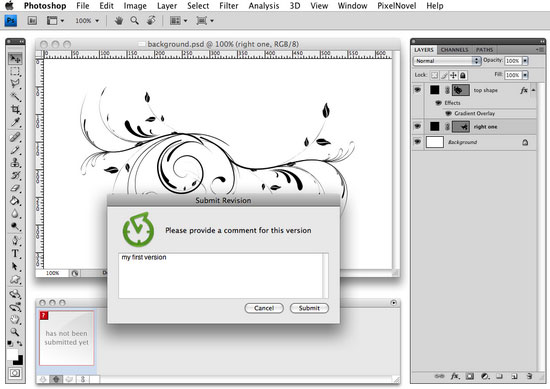Open the File menu

pyautogui.click(x=83, y=6)
